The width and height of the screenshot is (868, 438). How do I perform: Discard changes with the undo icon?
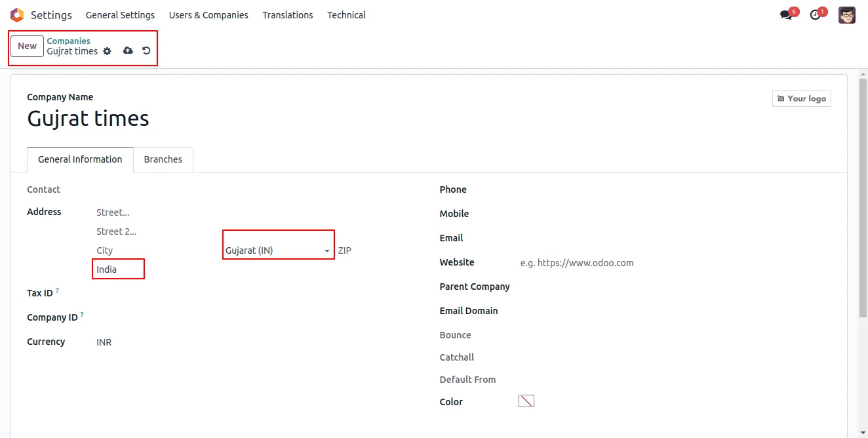click(x=146, y=50)
